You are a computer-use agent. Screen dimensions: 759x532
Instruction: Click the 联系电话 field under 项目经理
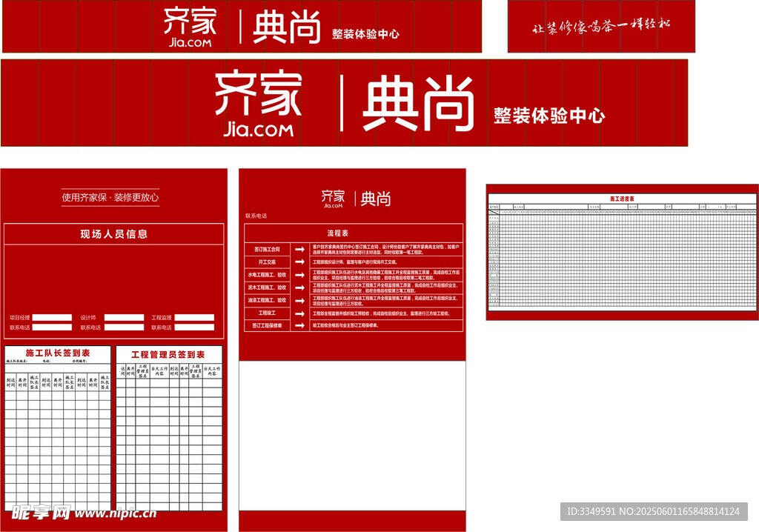point(52,327)
